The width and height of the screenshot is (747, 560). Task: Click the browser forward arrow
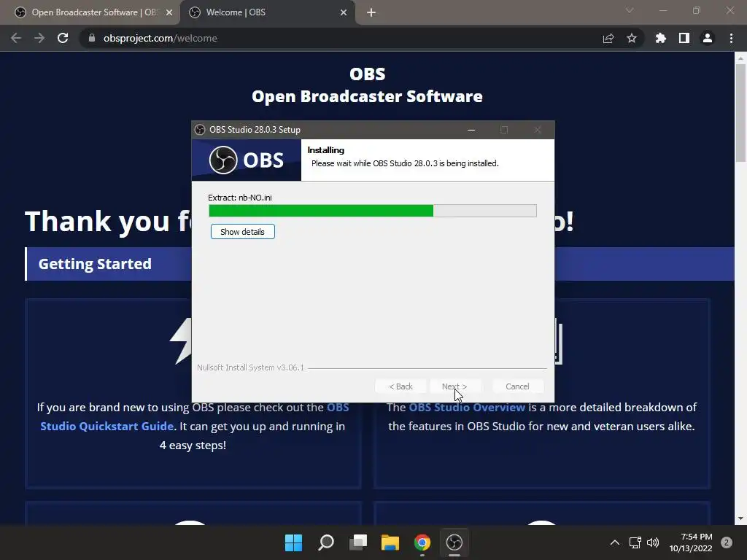39,38
